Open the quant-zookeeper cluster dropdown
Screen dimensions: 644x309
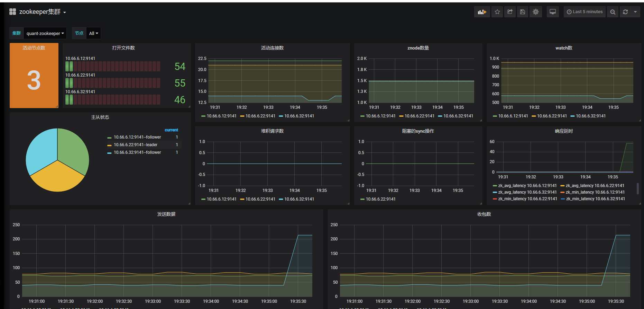point(45,33)
